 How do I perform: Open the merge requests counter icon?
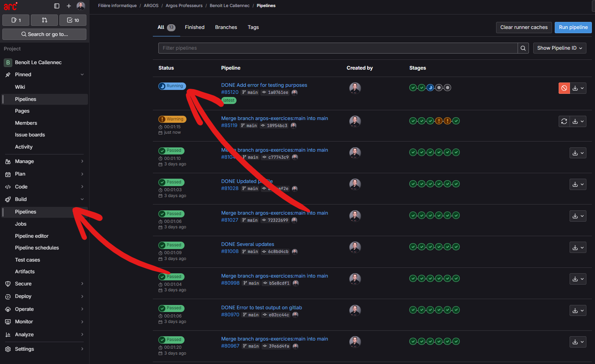[x=44, y=20]
